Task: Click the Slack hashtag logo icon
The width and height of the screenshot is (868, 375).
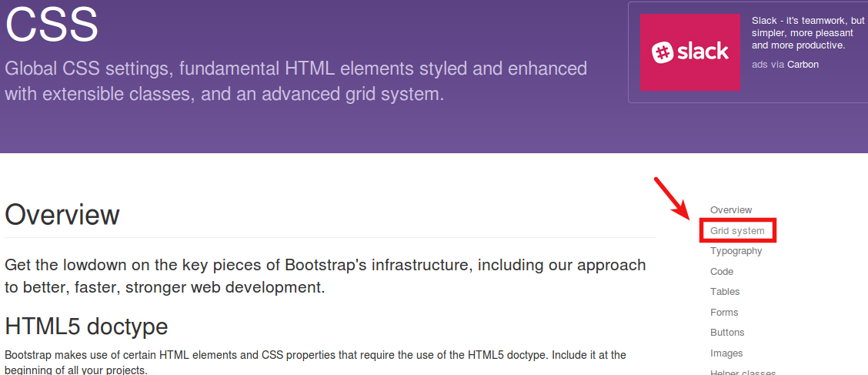Action: point(663,52)
